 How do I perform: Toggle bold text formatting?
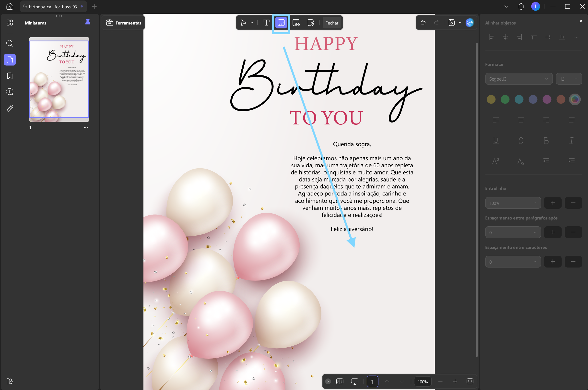pos(546,141)
